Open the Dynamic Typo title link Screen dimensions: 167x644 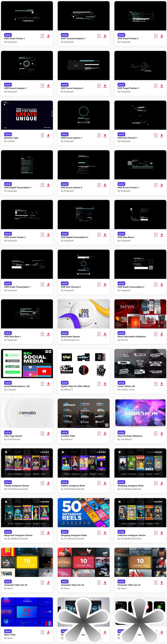[11, 138]
